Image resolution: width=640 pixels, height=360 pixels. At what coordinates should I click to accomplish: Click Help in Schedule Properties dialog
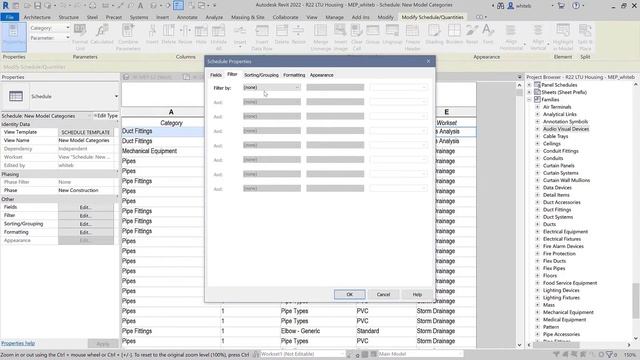coord(417,294)
